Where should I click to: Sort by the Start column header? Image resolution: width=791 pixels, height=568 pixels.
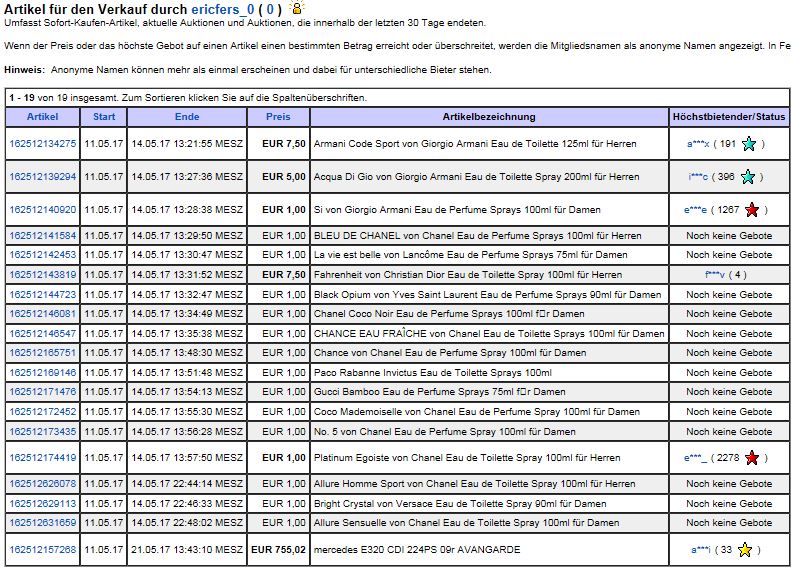click(x=104, y=117)
